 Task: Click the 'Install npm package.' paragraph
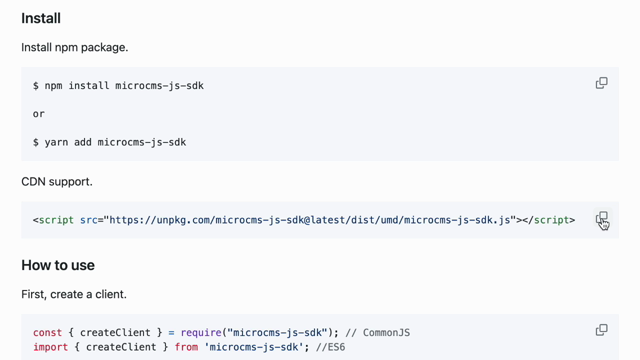click(x=75, y=47)
